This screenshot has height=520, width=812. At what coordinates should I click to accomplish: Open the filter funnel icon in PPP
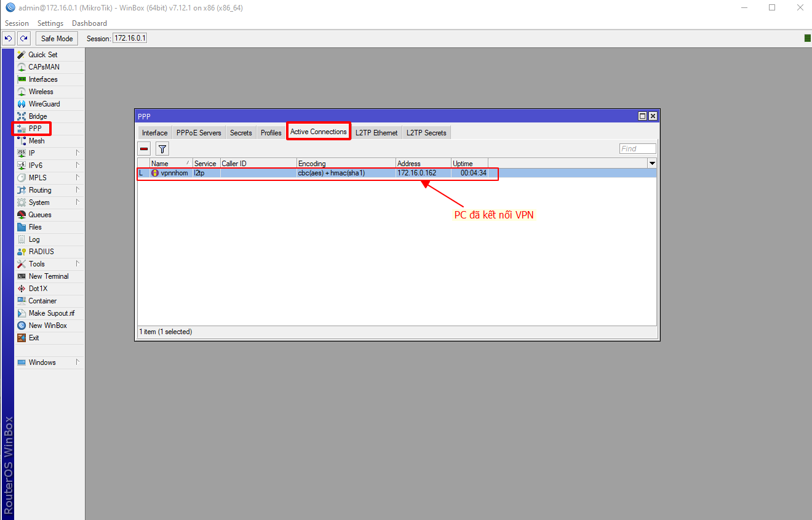pyautogui.click(x=162, y=148)
